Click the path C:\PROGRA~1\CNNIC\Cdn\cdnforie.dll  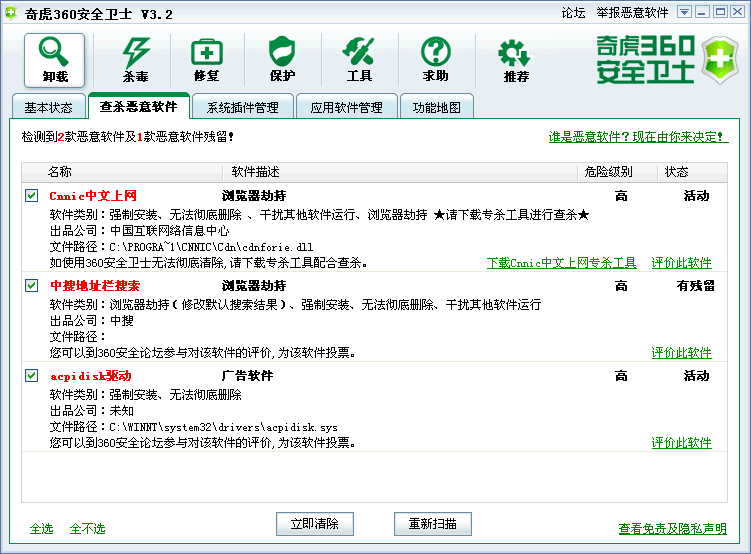point(211,247)
